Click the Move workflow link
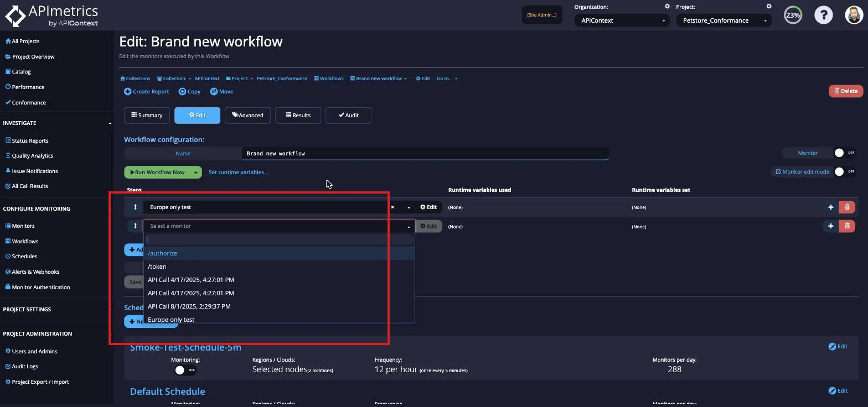The height and width of the screenshot is (407, 868). tap(222, 91)
